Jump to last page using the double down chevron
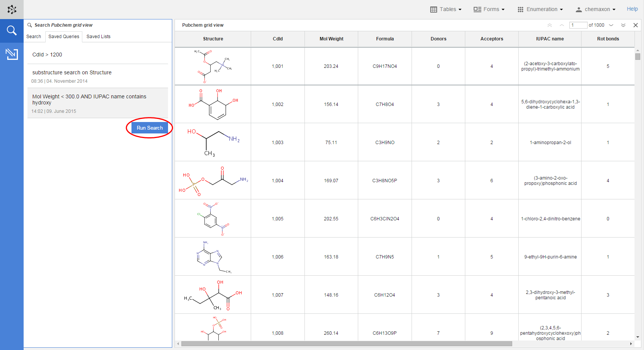 (623, 25)
